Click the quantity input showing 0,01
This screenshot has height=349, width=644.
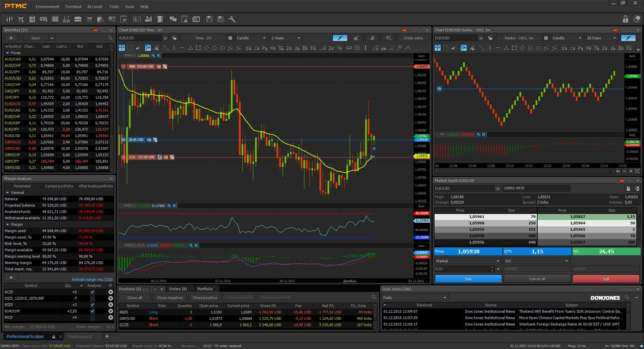pos(462,269)
